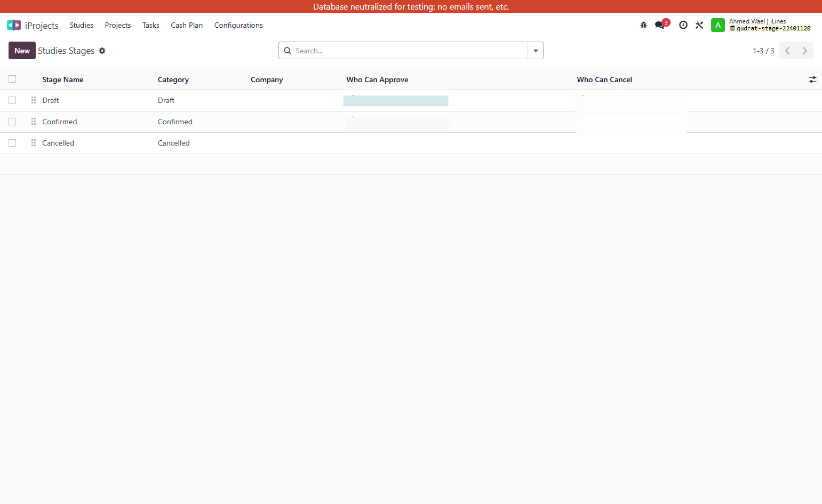Open the Projects menu

point(118,25)
